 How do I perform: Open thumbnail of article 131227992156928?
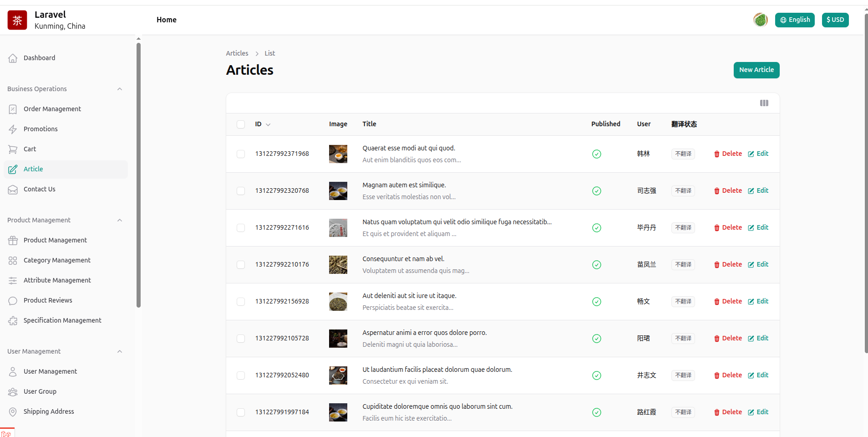(x=338, y=302)
